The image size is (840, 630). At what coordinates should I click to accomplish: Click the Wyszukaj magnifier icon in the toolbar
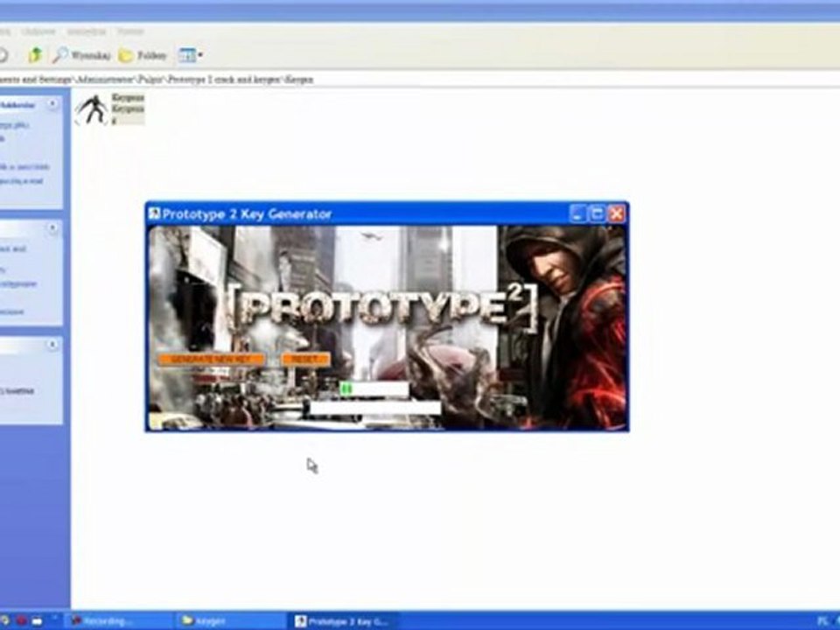(x=60, y=54)
